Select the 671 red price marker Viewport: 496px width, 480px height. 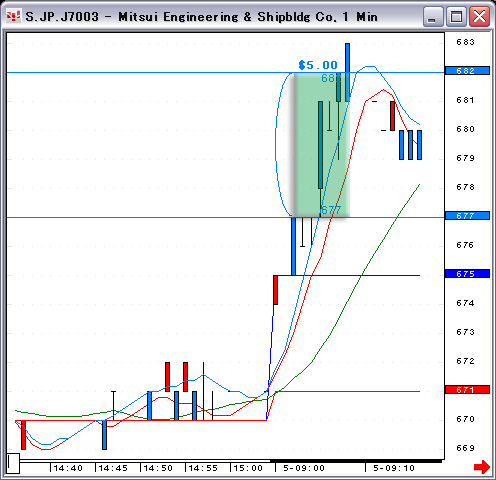(467, 390)
